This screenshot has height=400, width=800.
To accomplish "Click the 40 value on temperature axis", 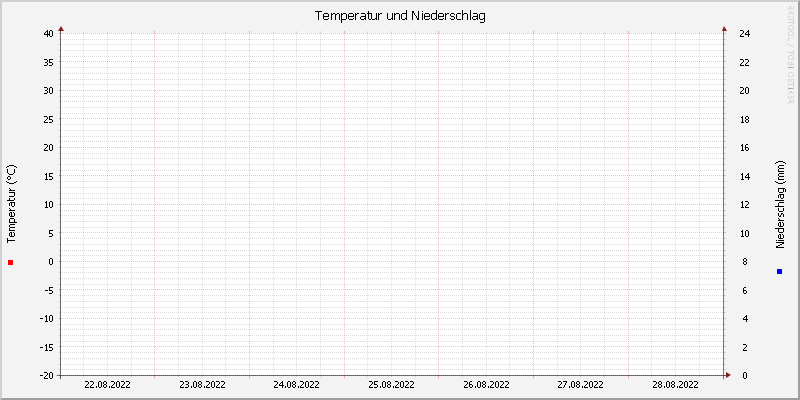I will (x=48, y=34).
